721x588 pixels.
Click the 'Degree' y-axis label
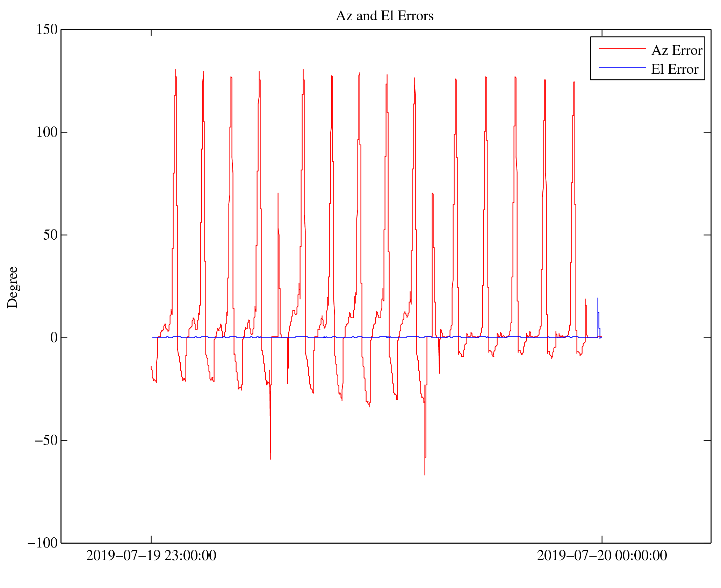coord(13,287)
